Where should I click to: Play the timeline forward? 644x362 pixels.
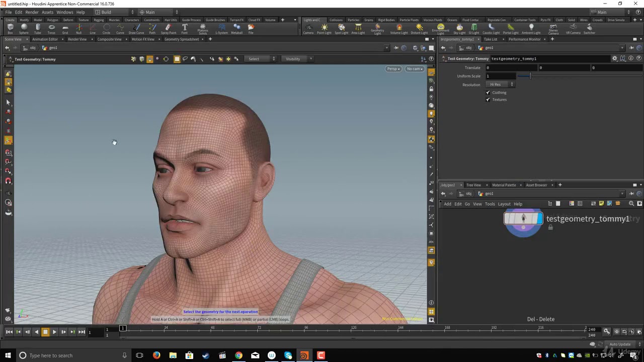[54, 332]
